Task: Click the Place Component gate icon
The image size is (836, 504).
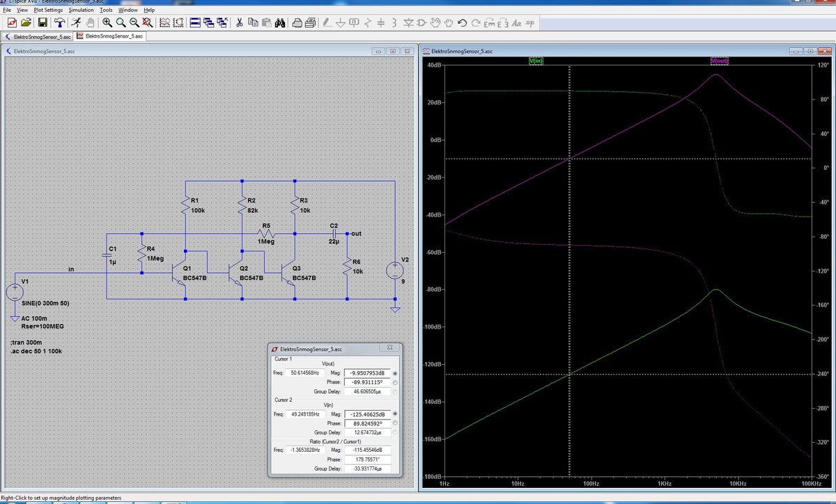Action: 421,22
